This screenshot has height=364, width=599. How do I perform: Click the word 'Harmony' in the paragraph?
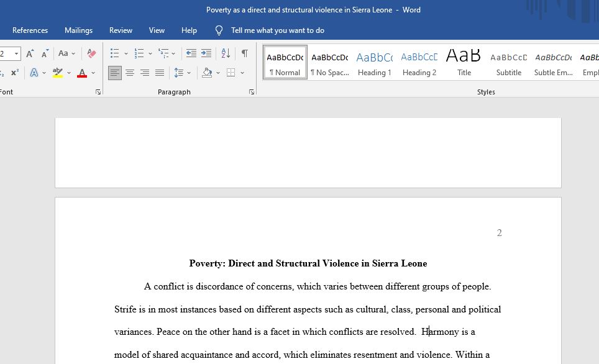click(440, 332)
